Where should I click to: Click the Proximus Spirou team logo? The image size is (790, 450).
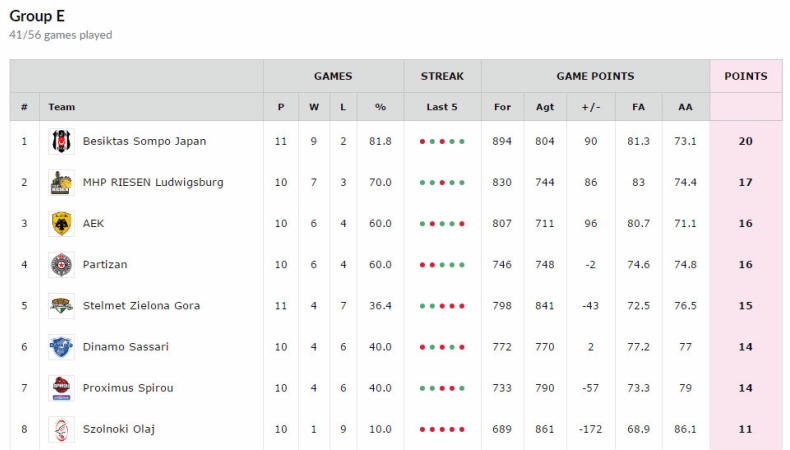(61, 388)
